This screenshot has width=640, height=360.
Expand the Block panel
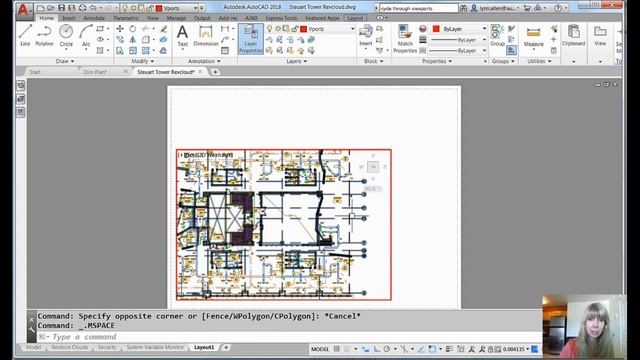tap(373, 61)
